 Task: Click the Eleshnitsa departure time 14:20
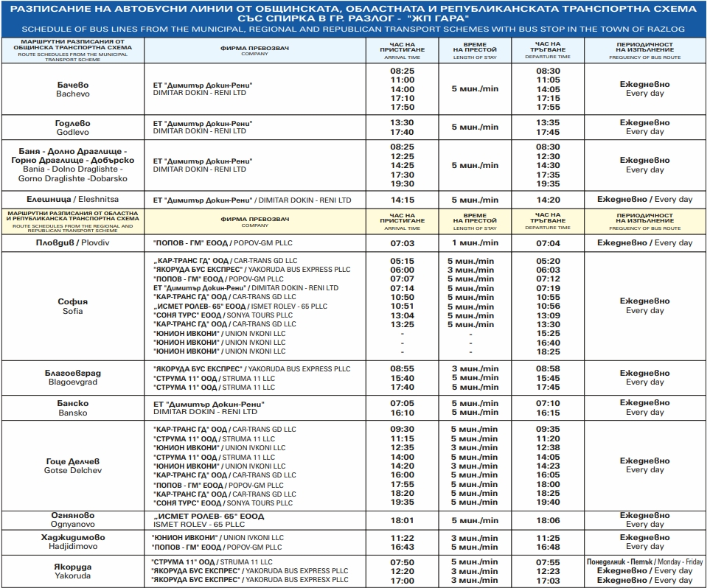(548, 200)
